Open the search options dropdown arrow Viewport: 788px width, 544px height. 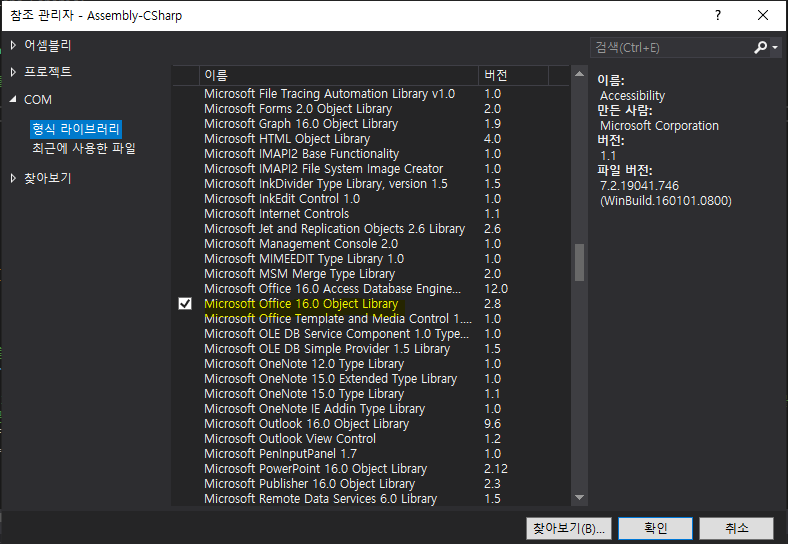click(775, 47)
